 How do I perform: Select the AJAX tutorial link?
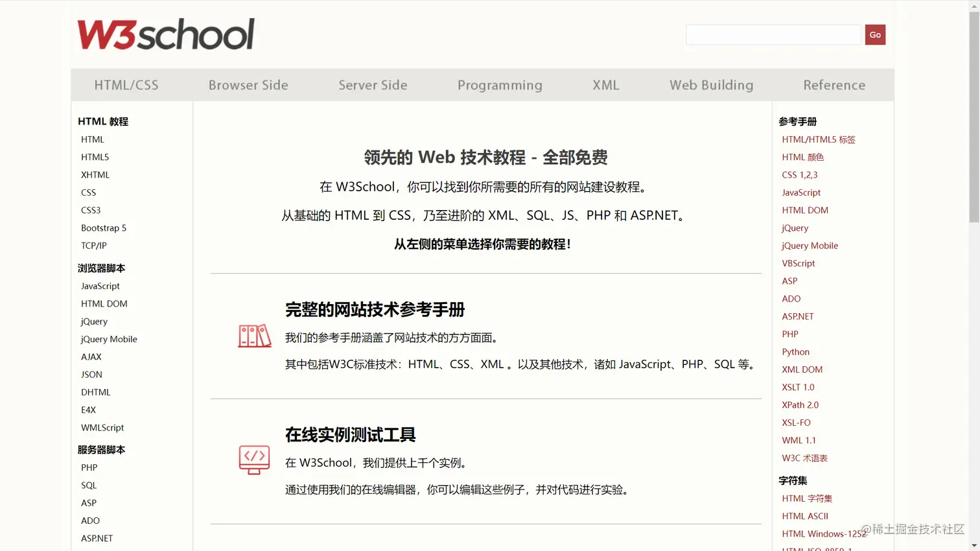pos(91,357)
